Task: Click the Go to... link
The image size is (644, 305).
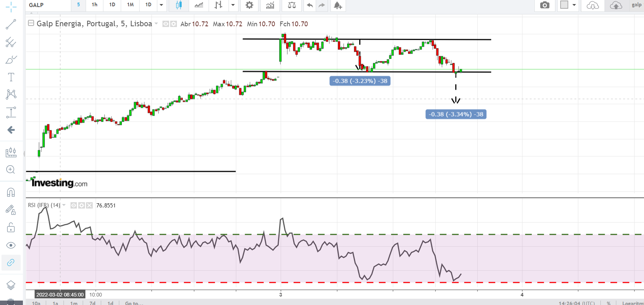Action: (x=134, y=303)
